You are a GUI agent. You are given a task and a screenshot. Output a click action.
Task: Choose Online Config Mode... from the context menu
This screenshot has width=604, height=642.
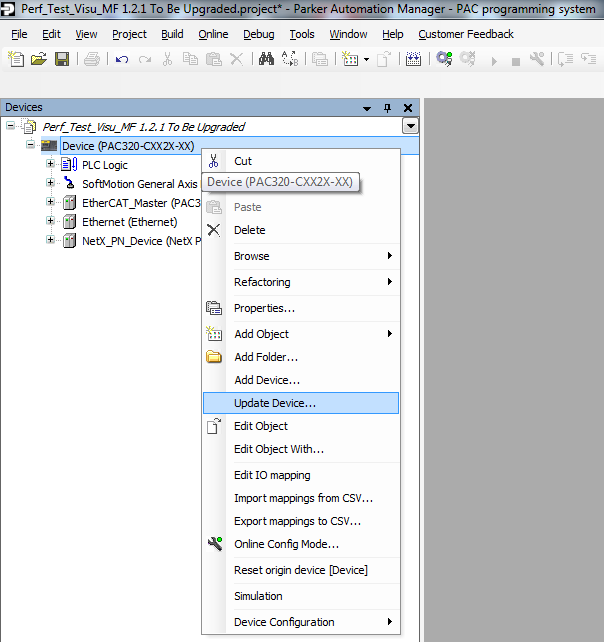point(301,544)
